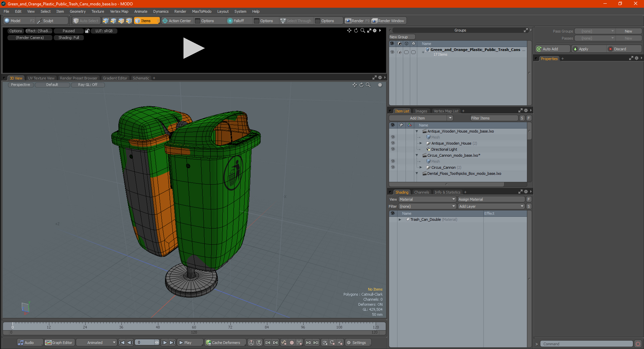This screenshot has height=349, width=644.
Task: Select Edges selection mode cube icon
Action: 113,21
